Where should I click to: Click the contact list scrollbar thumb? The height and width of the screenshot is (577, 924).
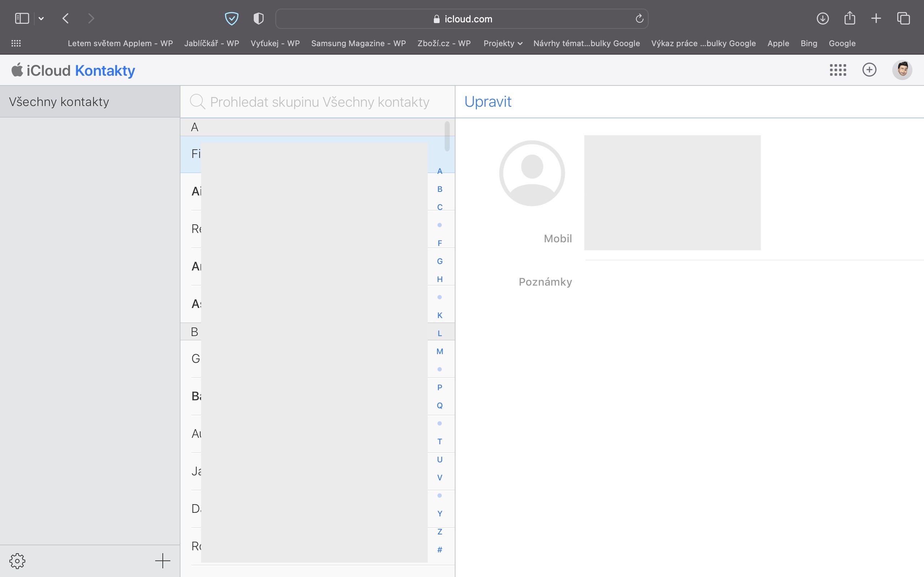(447, 136)
